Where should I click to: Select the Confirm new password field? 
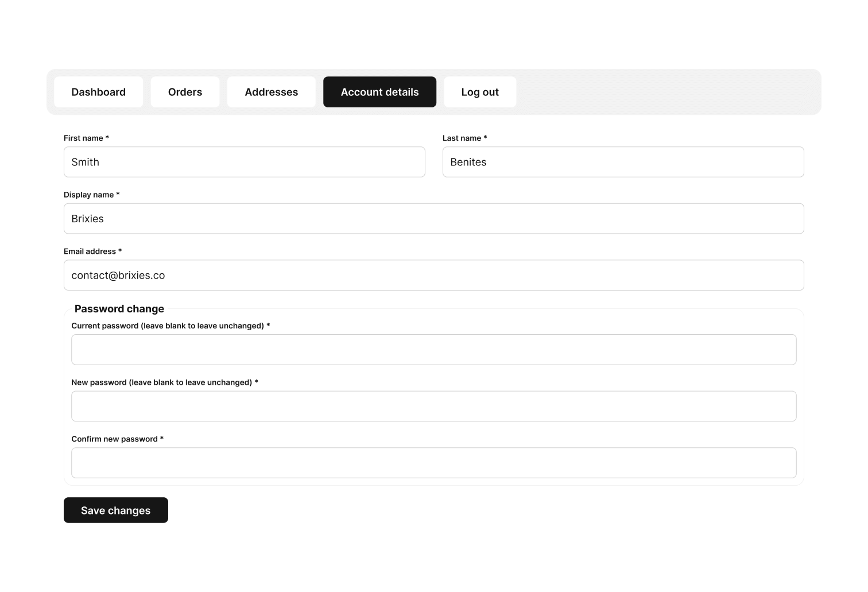tap(434, 463)
